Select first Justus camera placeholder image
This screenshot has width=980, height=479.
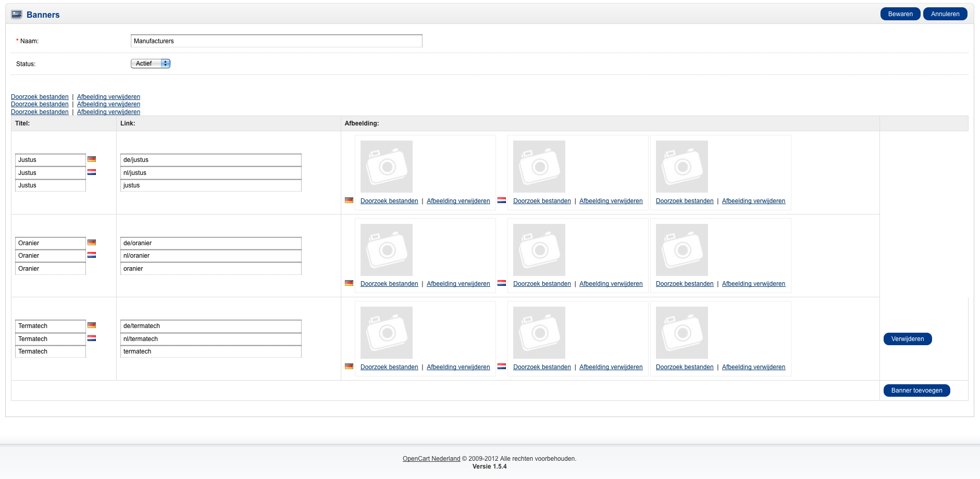point(387,167)
